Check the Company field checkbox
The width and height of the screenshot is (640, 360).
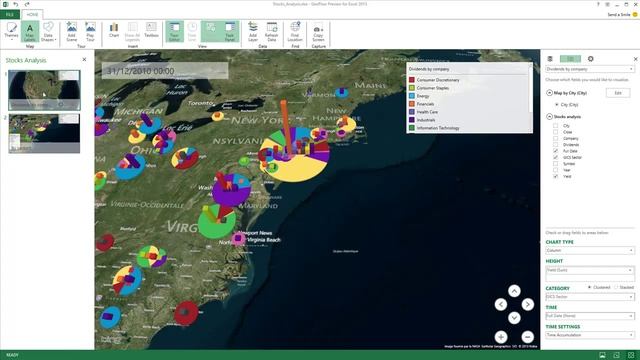(556, 138)
